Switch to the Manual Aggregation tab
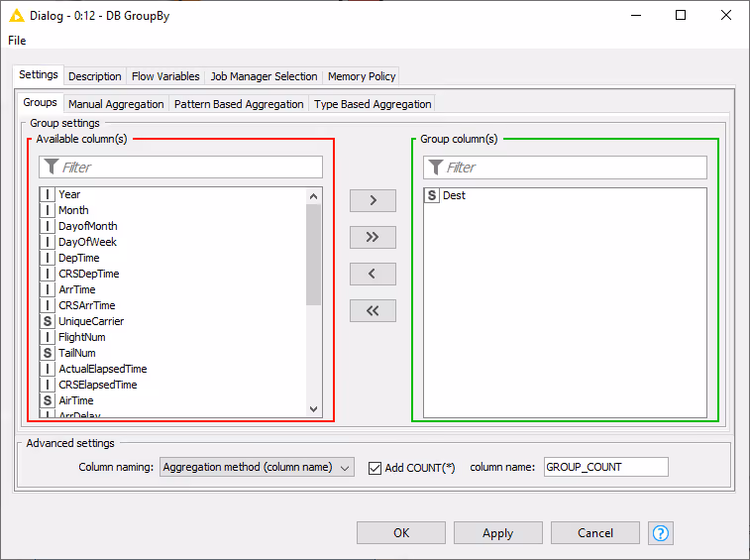This screenshot has height=560, width=750. pos(116,104)
